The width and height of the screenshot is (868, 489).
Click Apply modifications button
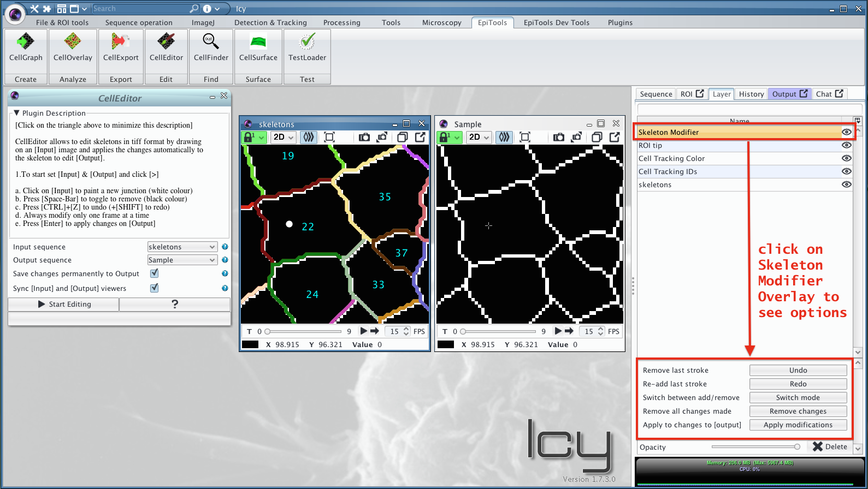click(x=798, y=425)
